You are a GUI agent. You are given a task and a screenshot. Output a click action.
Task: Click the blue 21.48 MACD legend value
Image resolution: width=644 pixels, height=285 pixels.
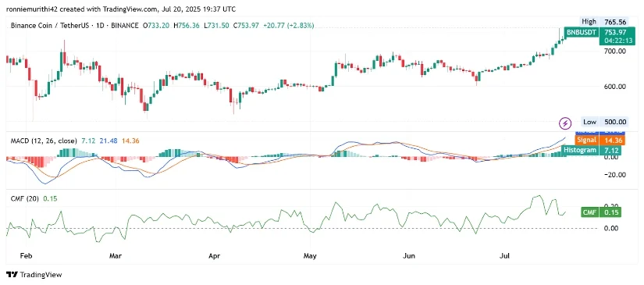point(109,141)
